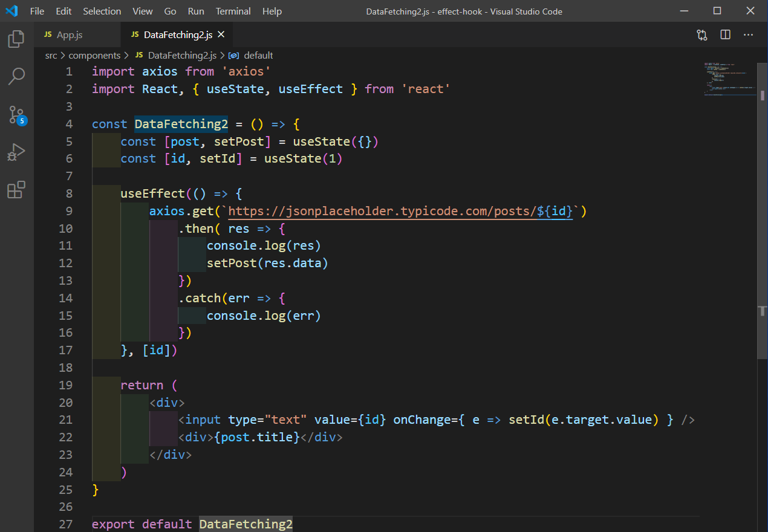Split the editor to the right

726,35
